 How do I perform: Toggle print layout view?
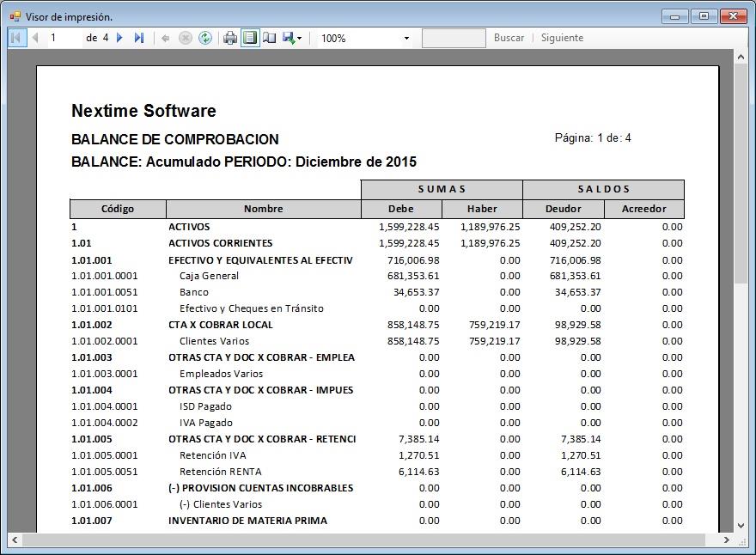[x=250, y=38]
